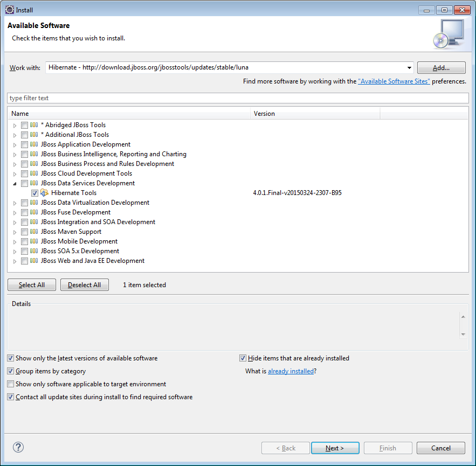
Task: Click the Add... button
Action: pyautogui.click(x=441, y=68)
